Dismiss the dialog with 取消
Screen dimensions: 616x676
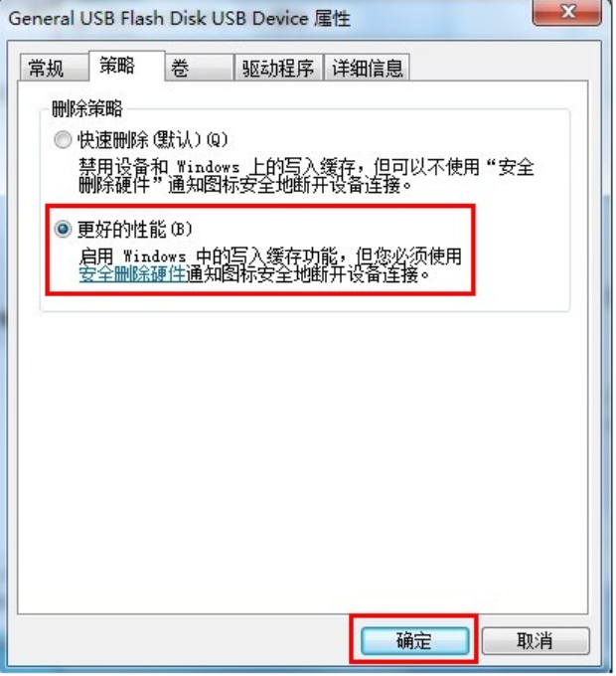[535, 640]
